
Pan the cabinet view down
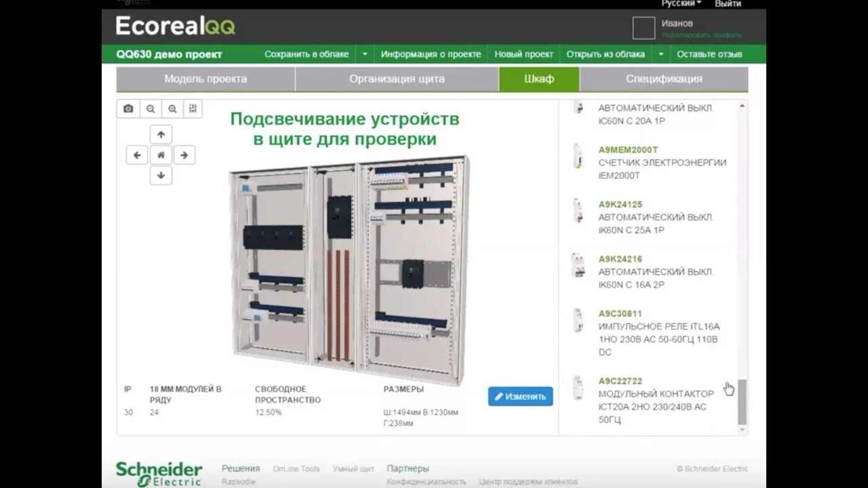tap(161, 176)
